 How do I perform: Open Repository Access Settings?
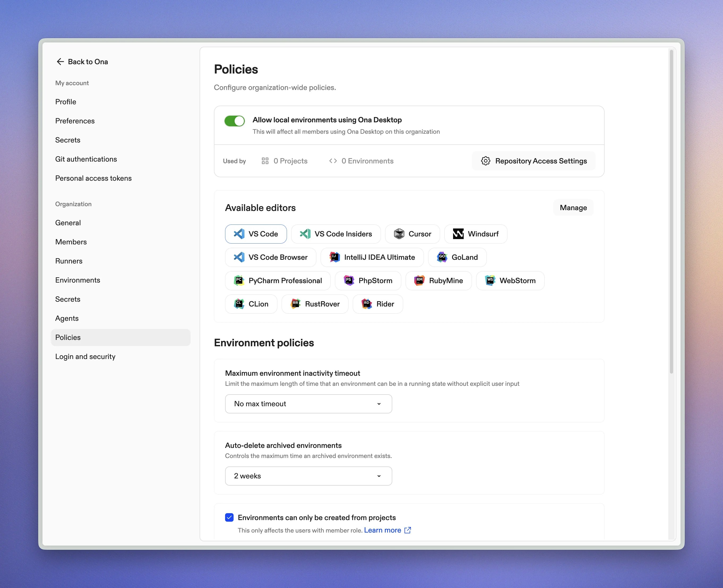coord(534,161)
